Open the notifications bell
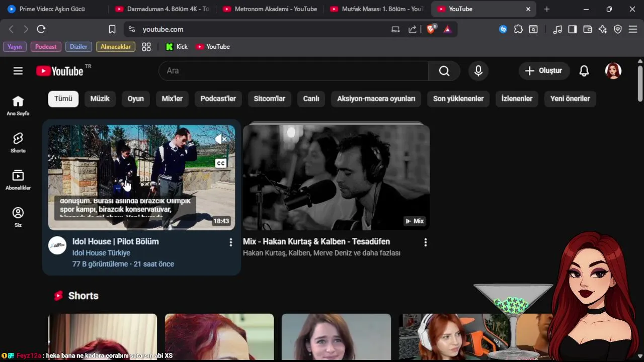Screen dimensions: 644x362 (x=584, y=71)
